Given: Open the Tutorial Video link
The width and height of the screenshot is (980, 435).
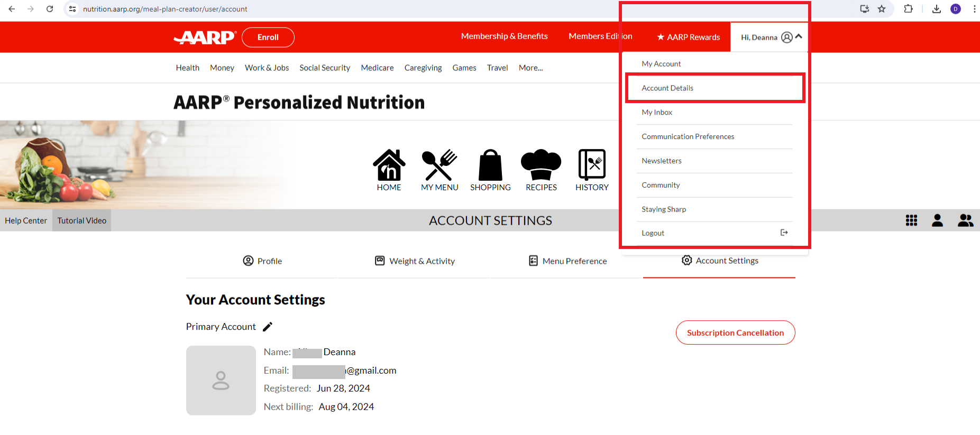Looking at the screenshot, I should (82, 220).
